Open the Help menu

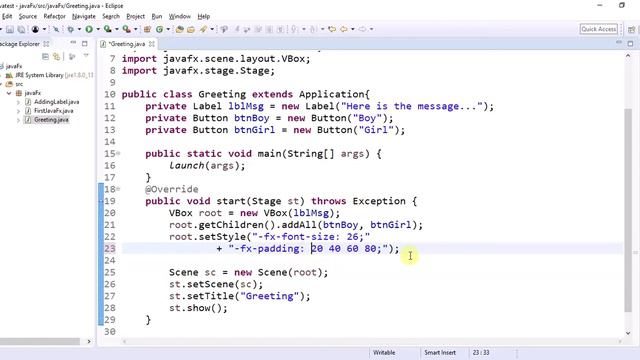[204, 16]
